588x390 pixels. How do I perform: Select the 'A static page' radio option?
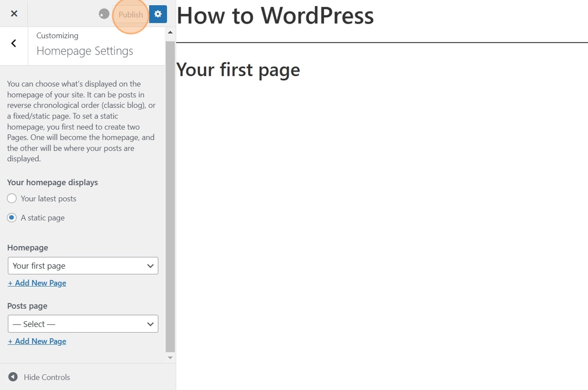[x=12, y=217]
